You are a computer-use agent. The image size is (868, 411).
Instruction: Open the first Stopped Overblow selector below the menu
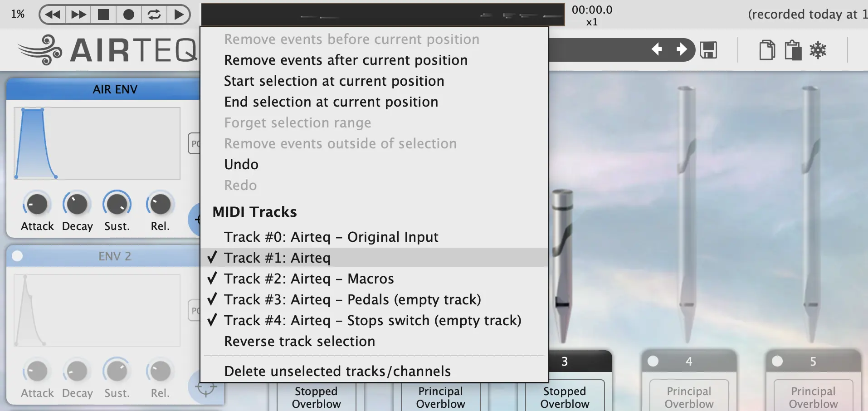tap(317, 397)
